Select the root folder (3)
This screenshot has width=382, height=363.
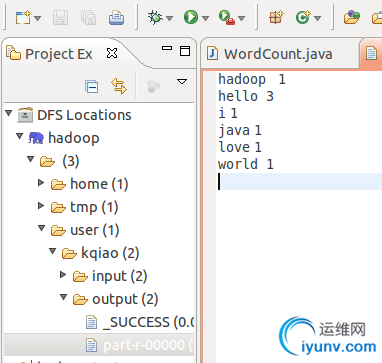point(60,161)
